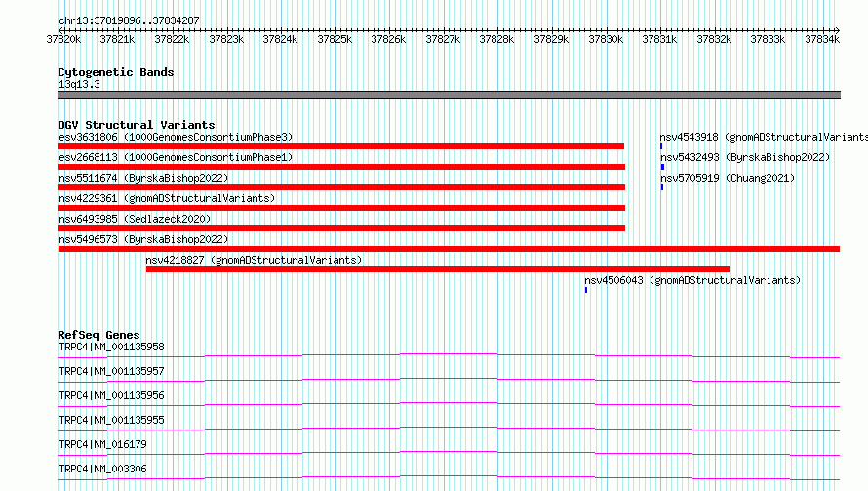The height and width of the screenshot is (491, 868).
Task: Click the 37822k ruler tick label
Action: click(172, 39)
